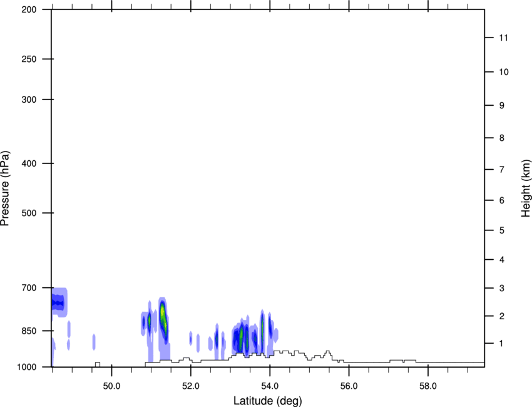The width and height of the screenshot is (532, 407).
Task: Click the 500 pressure tick label
Action: pos(29,213)
